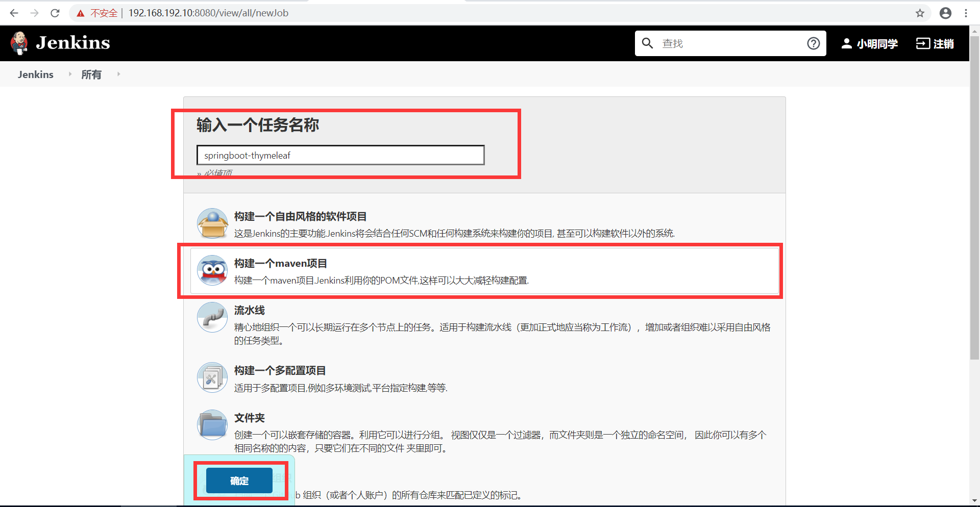Open the browser profile account icon
Screen dimensions: 980x507
[x=945, y=13]
